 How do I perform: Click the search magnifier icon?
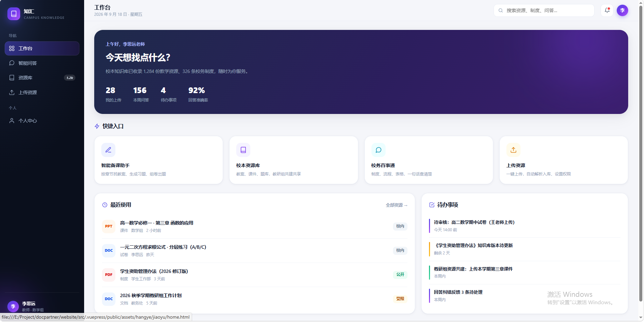[x=501, y=10]
